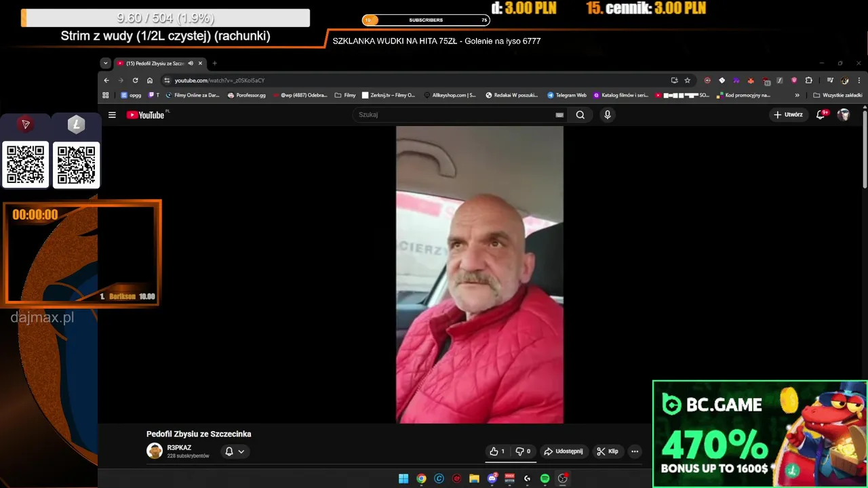This screenshot has width=868, height=488.
Task: Open the R3PKAZ channel avatar
Action: 155,451
